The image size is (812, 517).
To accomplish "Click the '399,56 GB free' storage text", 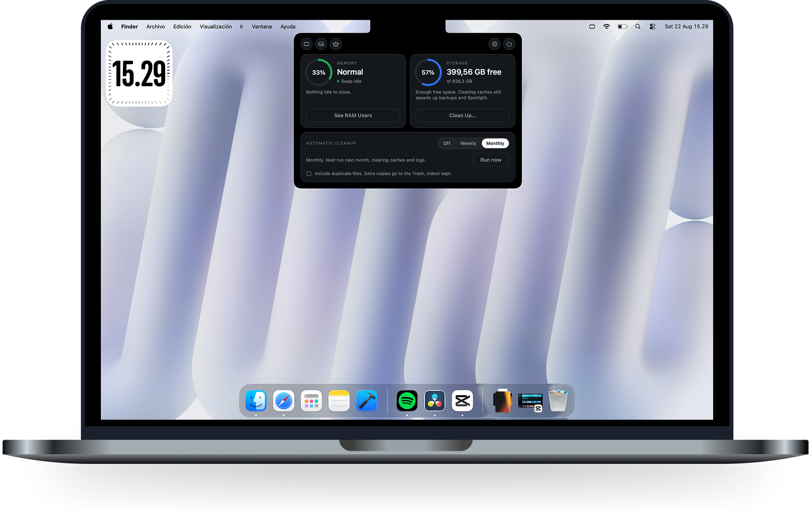I will (474, 72).
